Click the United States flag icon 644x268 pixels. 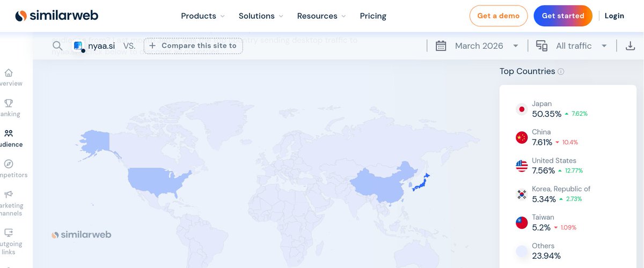(x=522, y=166)
